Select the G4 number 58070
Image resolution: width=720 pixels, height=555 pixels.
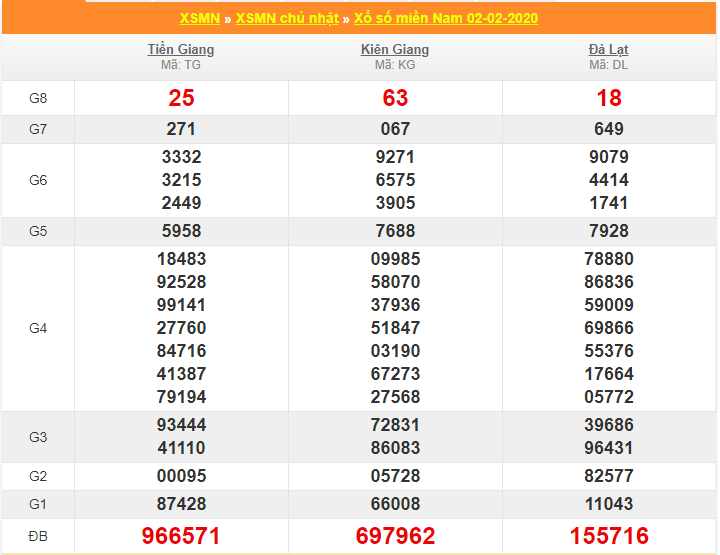[395, 282]
